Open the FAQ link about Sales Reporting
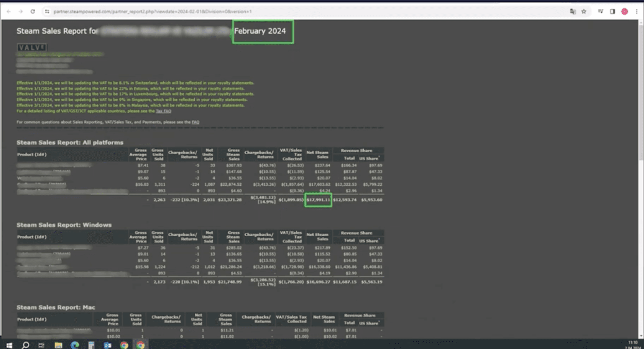This screenshot has width=644, height=349. [x=195, y=122]
